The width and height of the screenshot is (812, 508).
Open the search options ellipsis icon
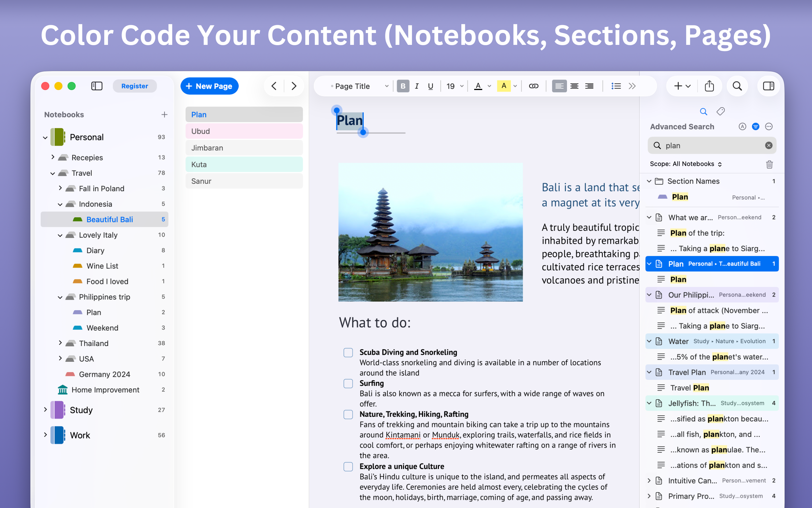click(769, 127)
